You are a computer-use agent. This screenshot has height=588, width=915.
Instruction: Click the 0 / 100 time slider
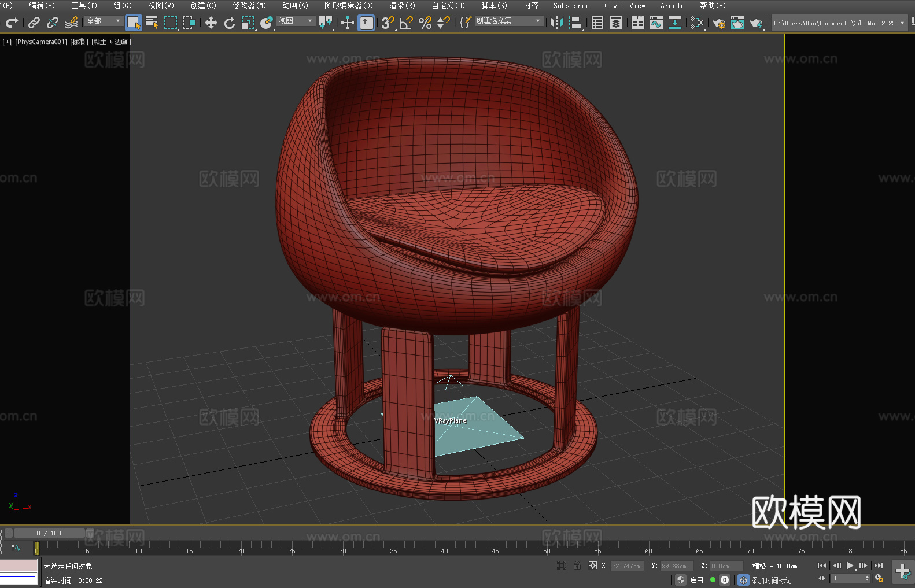click(x=49, y=533)
